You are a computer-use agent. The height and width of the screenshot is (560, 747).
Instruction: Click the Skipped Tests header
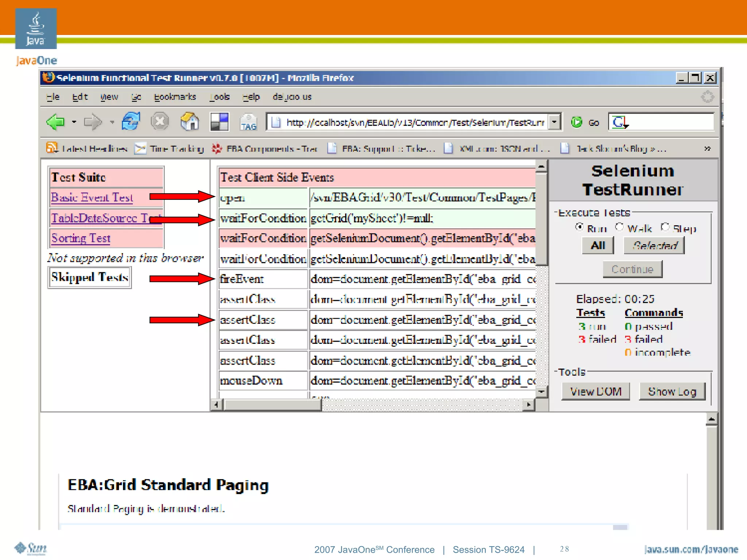click(x=89, y=277)
